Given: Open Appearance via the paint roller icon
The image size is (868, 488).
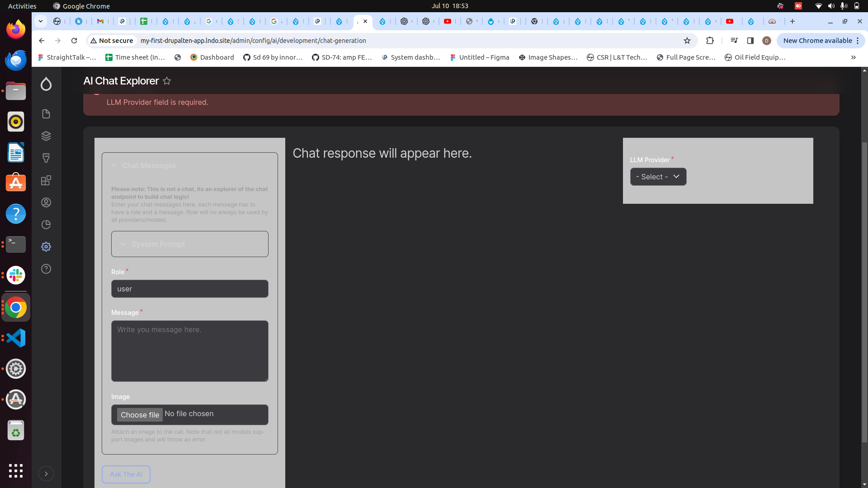Looking at the screenshot, I should (46, 158).
